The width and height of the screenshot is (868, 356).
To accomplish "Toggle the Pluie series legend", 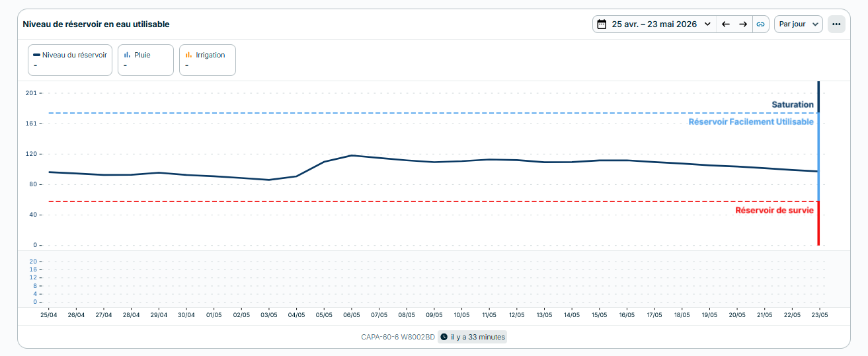I will [x=145, y=60].
